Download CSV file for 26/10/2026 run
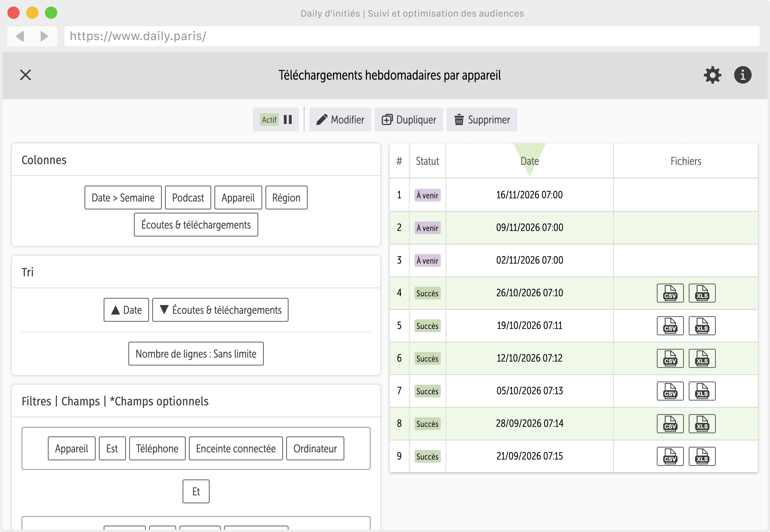 coord(670,293)
